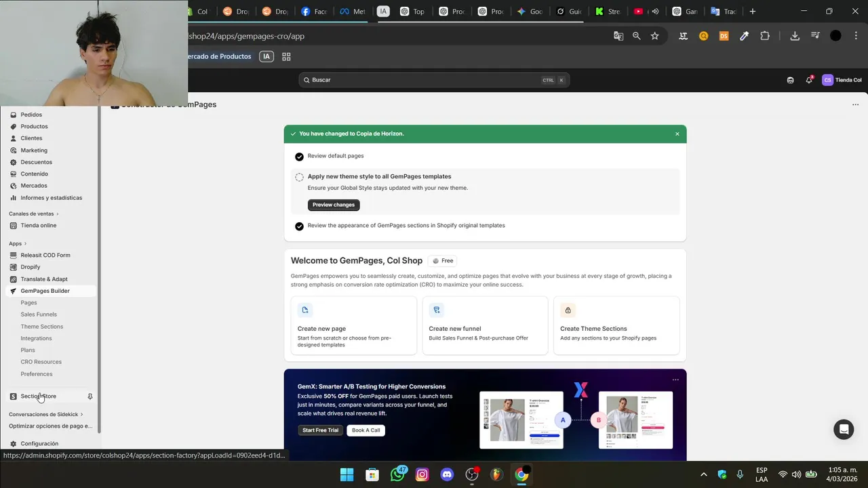
Task: Focus the Buscar search field
Action: (434, 80)
